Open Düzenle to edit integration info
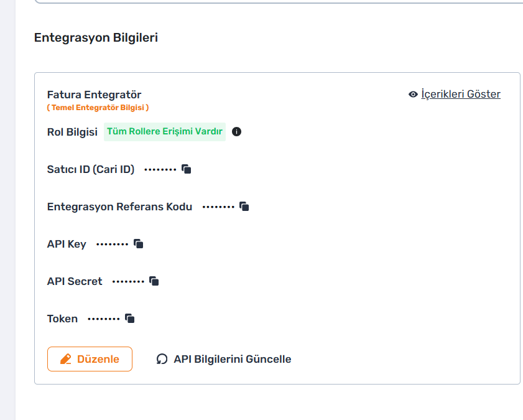The height and width of the screenshot is (420, 523). coord(90,359)
